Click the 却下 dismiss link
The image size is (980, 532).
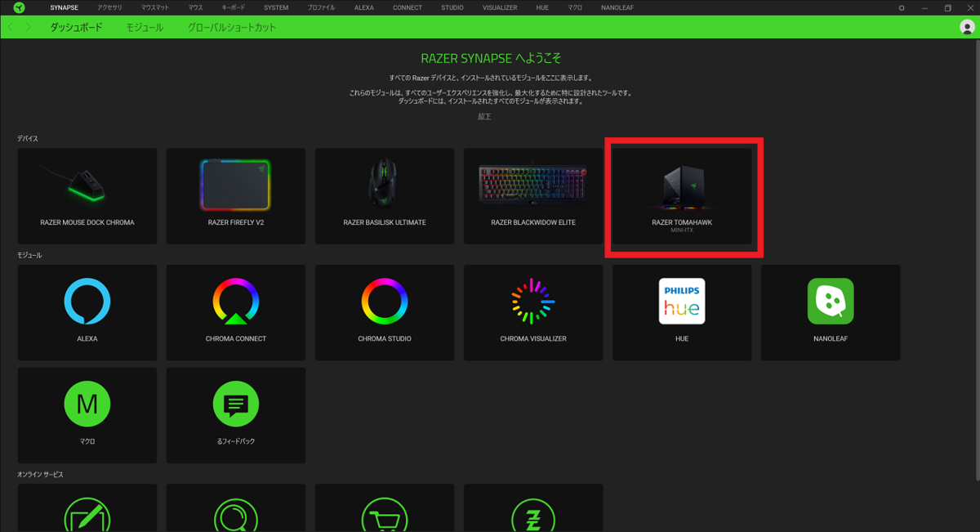click(x=484, y=117)
